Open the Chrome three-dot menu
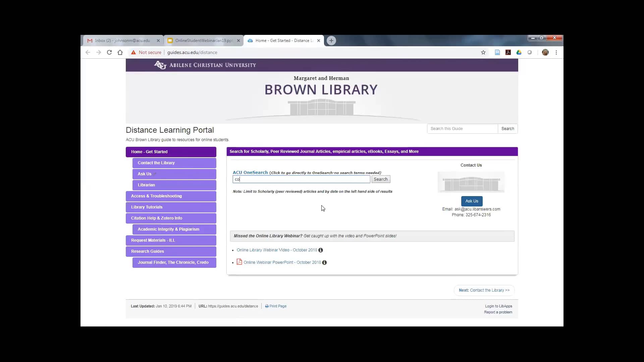This screenshot has width=644, height=362. [556, 52]
